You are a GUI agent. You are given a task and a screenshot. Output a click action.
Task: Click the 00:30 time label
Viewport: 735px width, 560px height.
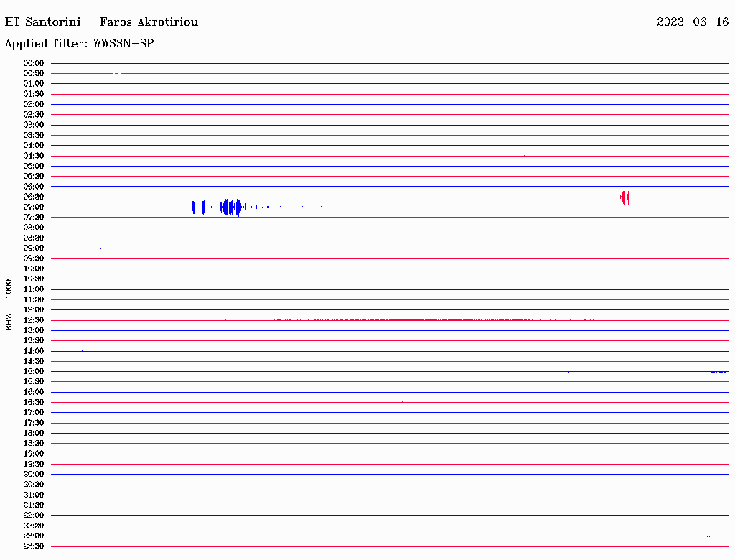34,74
